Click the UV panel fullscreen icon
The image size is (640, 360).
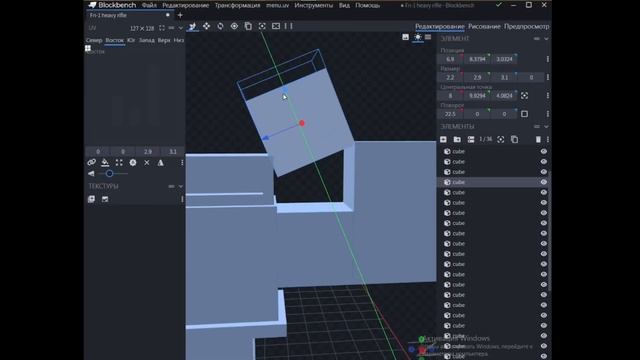pos(162,28)
